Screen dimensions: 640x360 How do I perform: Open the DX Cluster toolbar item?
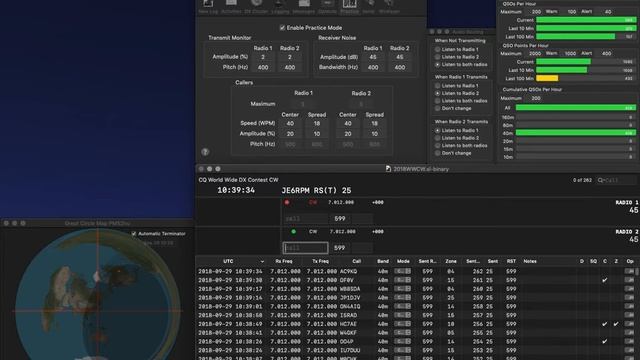[x=256, y=7]
